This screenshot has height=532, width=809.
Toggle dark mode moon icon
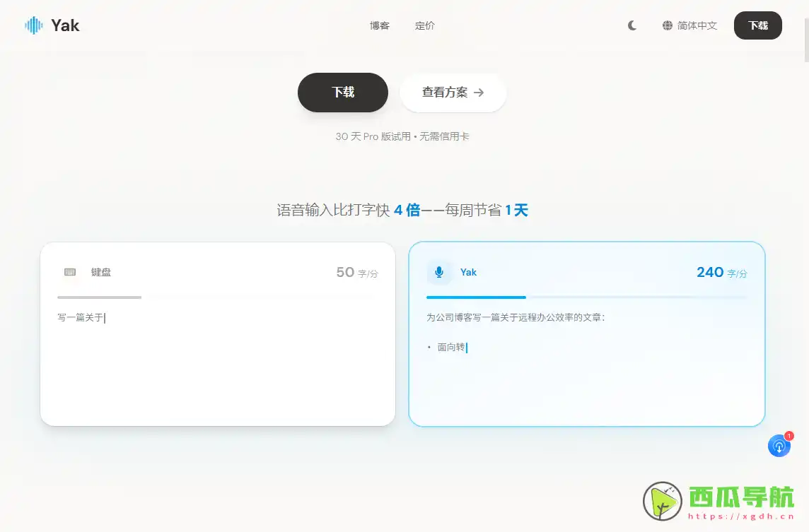point(632,25)
